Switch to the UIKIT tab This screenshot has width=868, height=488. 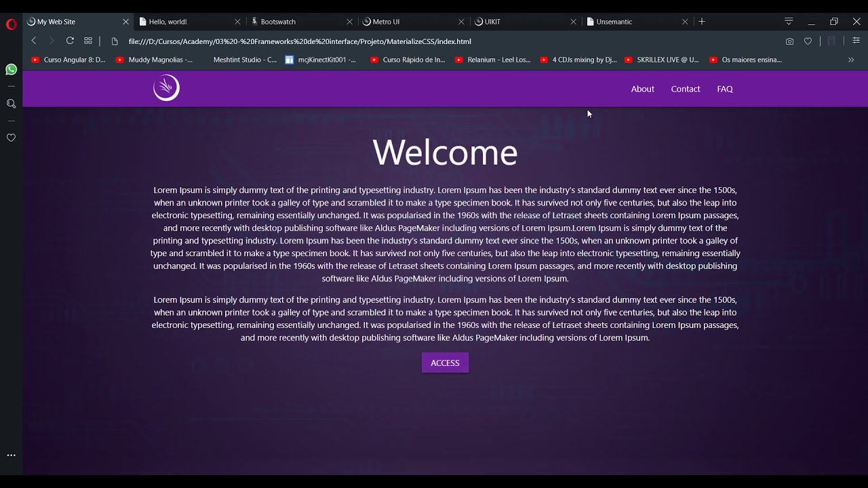[x=526, y=22]
